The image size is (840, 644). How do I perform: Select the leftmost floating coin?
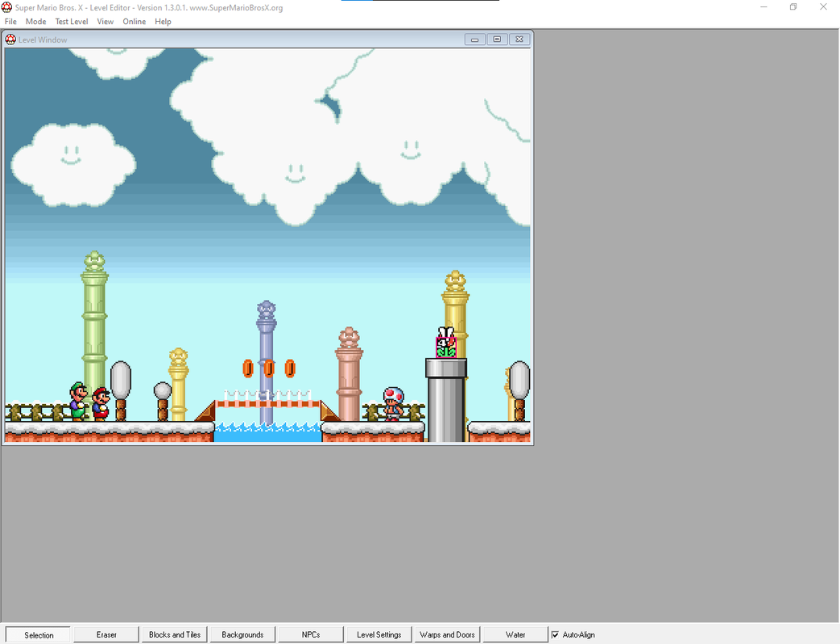[x=247, y=369]
